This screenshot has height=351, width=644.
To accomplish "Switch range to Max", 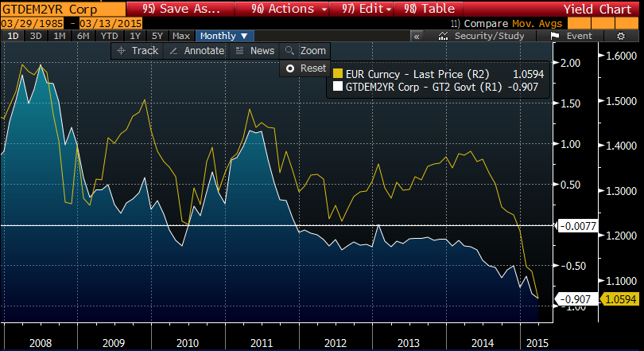I will 181,36.
